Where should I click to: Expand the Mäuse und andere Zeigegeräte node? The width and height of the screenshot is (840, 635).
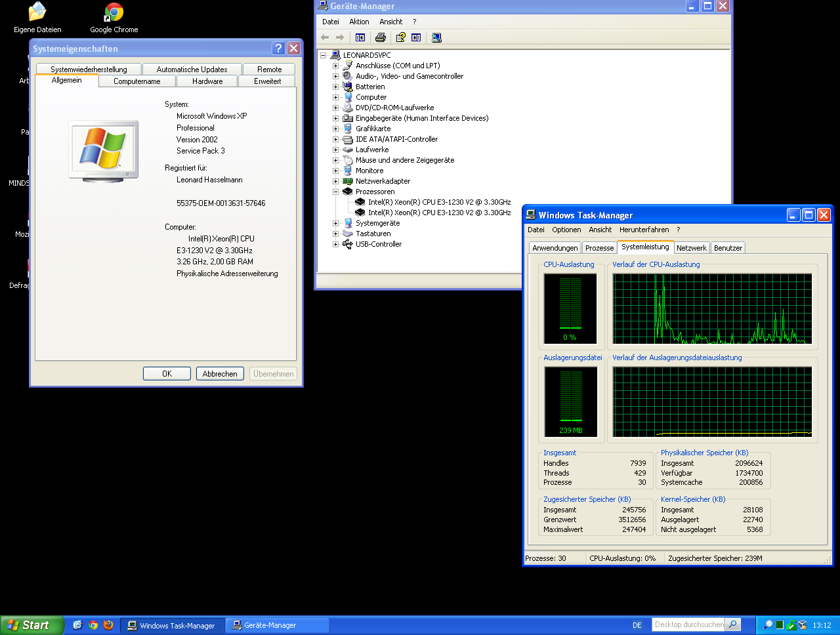pos(335,160)
